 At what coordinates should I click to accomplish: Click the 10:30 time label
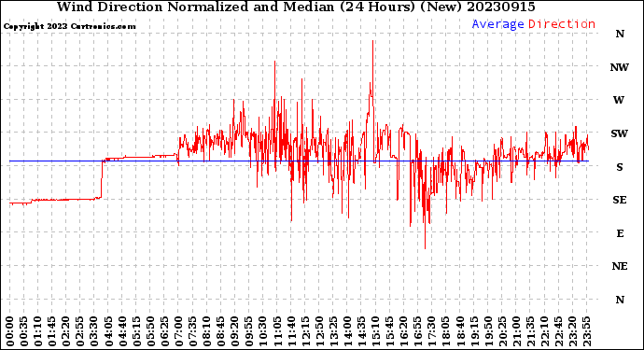coord(263,331)
